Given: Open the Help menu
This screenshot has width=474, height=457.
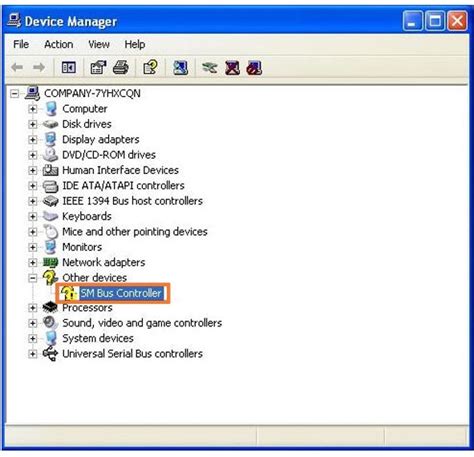Looking at the screenshot, I should tap(135, 44).
